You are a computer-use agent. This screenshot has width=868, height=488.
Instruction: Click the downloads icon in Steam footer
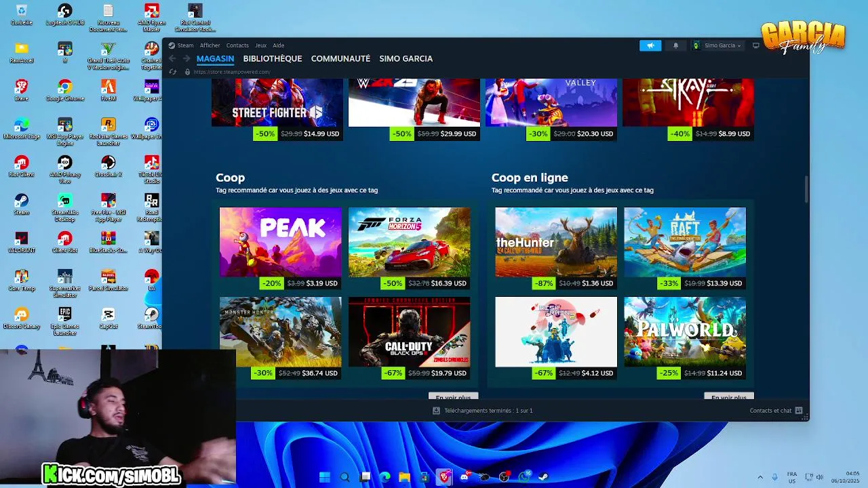[437, 411]
